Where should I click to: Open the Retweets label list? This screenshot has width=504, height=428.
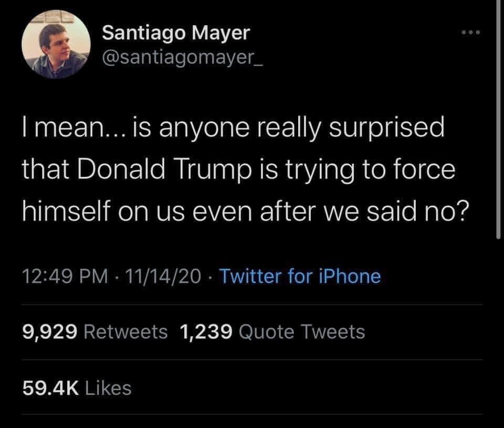tap(125, 331)
